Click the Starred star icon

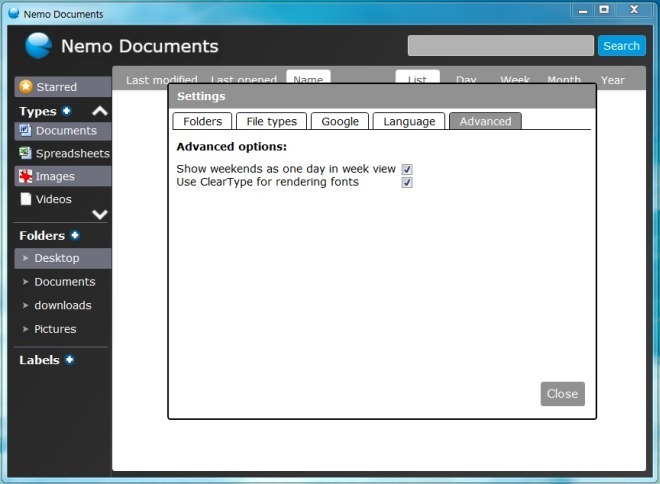coord(26,86)
